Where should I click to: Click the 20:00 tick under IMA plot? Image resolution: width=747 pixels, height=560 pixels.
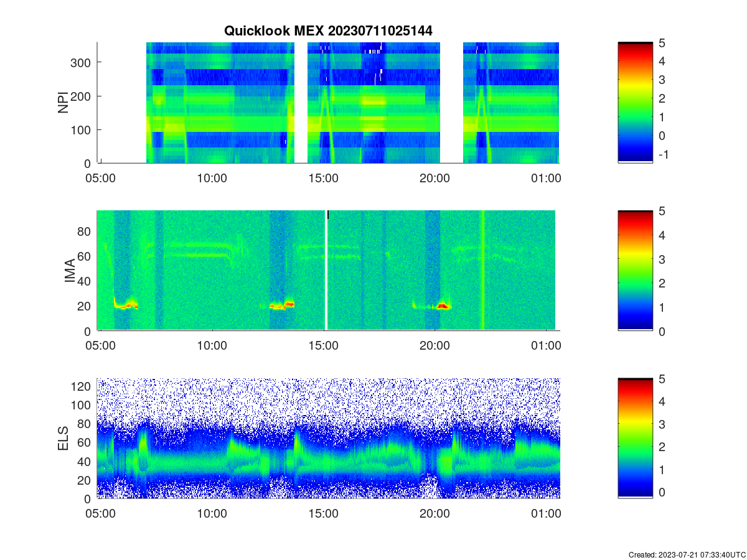tap(435, 346)
